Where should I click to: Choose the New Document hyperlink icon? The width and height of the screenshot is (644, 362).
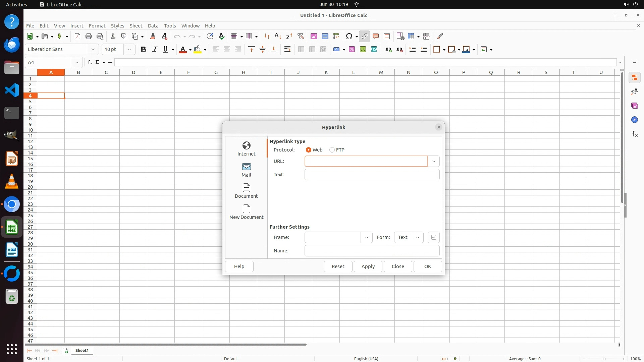pos(246,212)
